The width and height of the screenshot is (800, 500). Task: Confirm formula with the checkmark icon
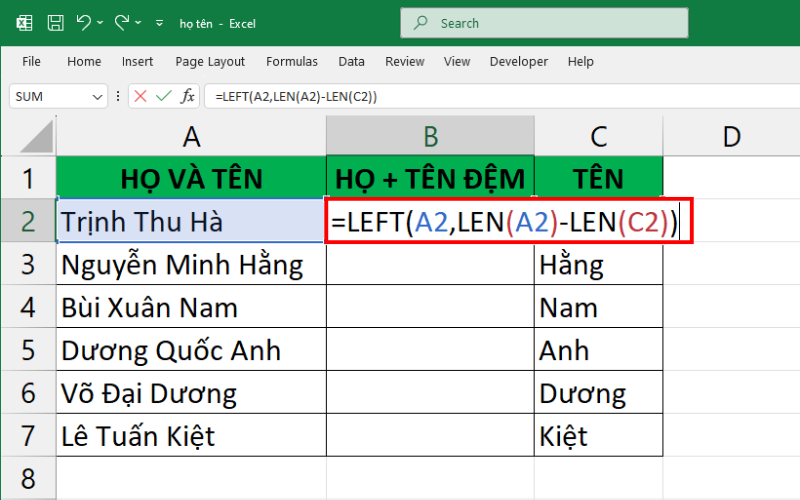pyautogui.click(x=164, y=96)
